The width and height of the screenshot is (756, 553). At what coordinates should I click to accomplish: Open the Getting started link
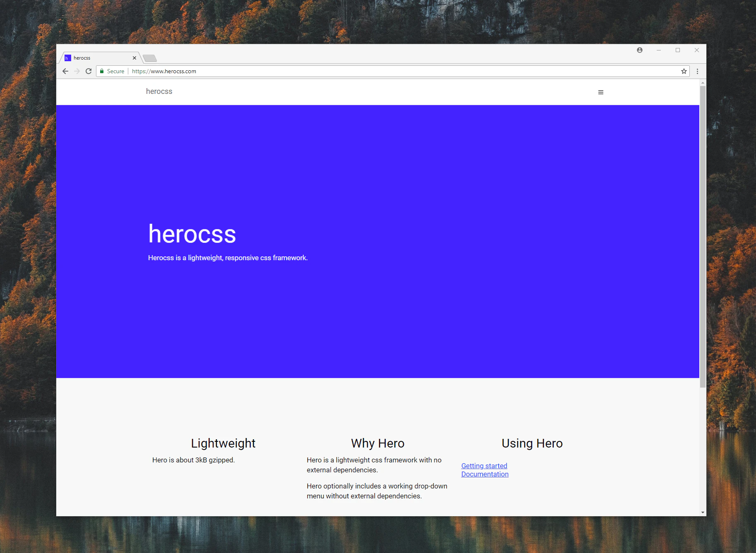click(484, 466)
